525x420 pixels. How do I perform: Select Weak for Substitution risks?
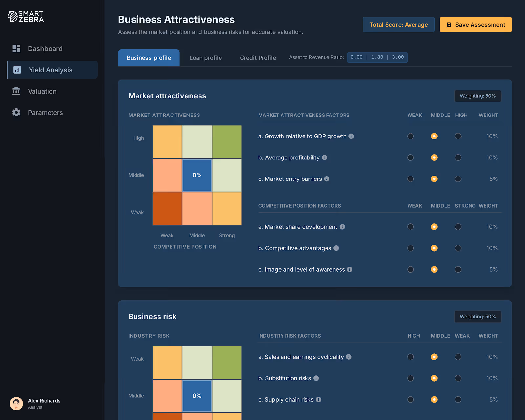coord(458,378)
